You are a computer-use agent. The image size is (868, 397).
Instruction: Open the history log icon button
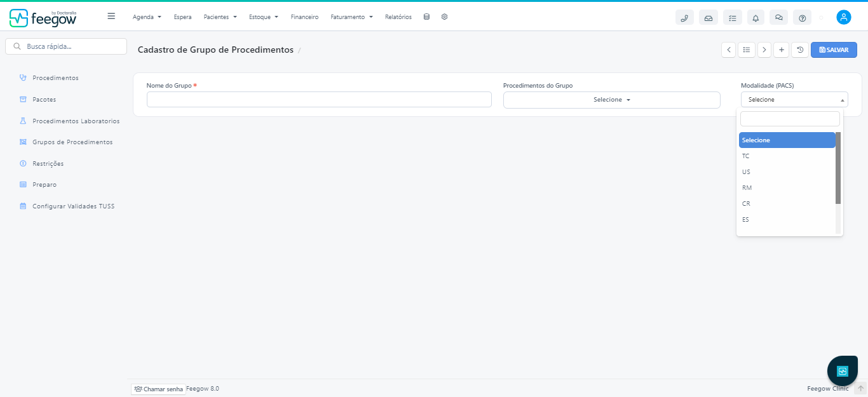tap(800, 50)
